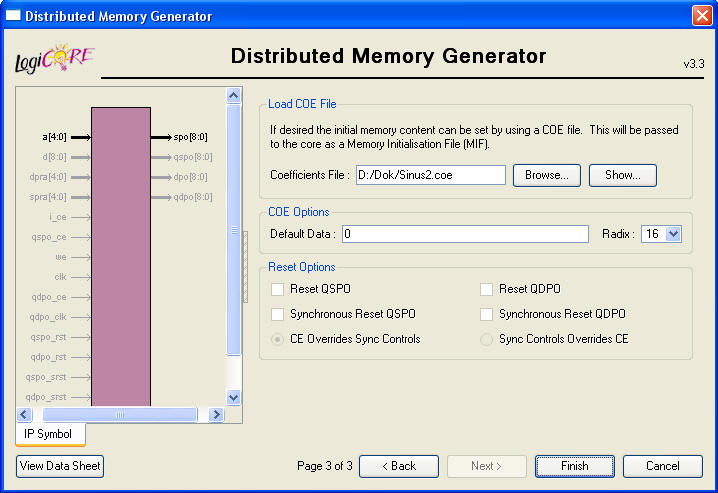The height and width of the screenshot is (493, 718).
Task: Click the Reset Options group heading
Action: coord(302,267)
